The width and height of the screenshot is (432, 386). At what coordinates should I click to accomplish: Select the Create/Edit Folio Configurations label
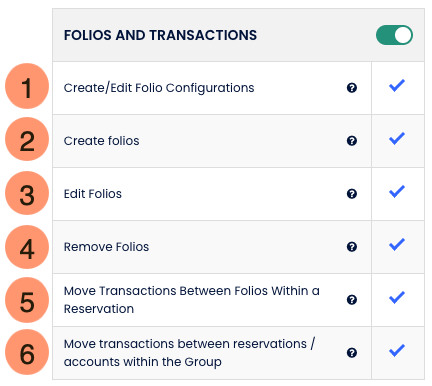[159, 88]
